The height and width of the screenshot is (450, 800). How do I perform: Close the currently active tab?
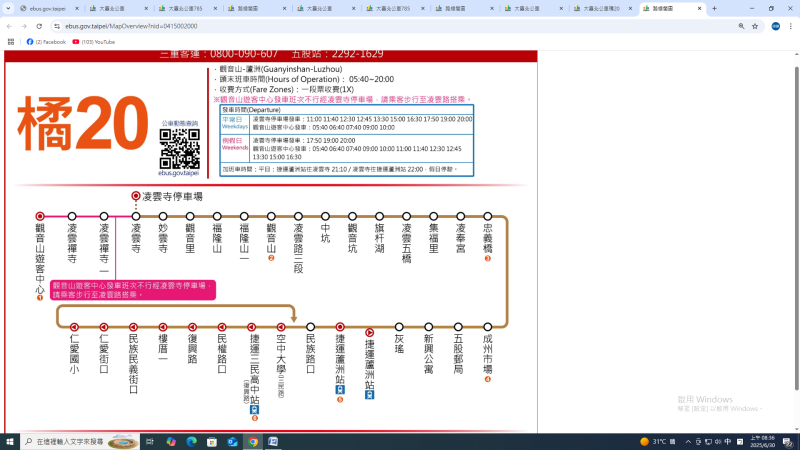[x=699, y=9]
